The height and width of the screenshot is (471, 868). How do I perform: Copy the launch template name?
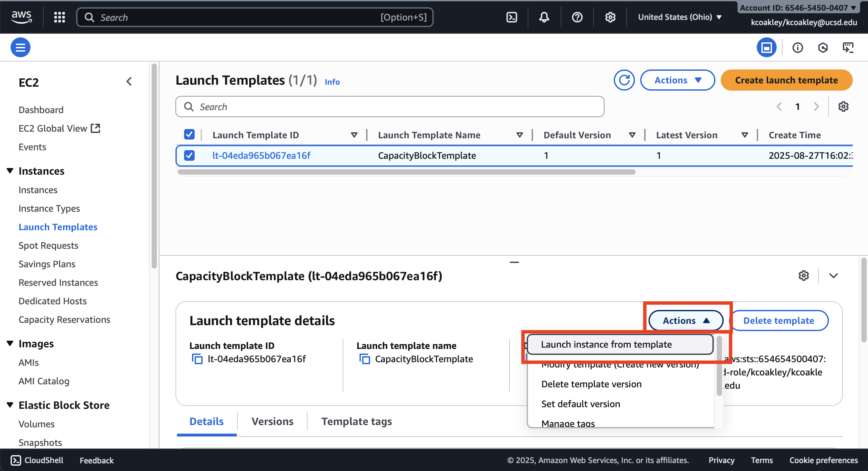coord(364,359)
